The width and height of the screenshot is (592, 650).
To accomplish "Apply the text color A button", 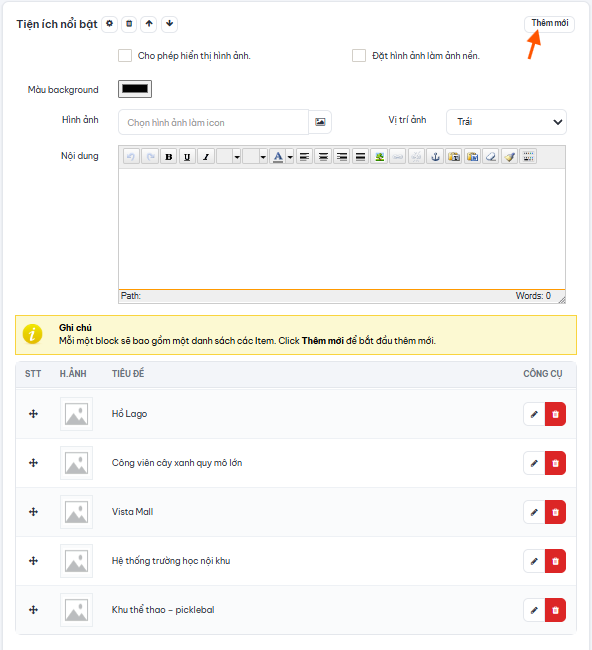I will tap(278, 157).
